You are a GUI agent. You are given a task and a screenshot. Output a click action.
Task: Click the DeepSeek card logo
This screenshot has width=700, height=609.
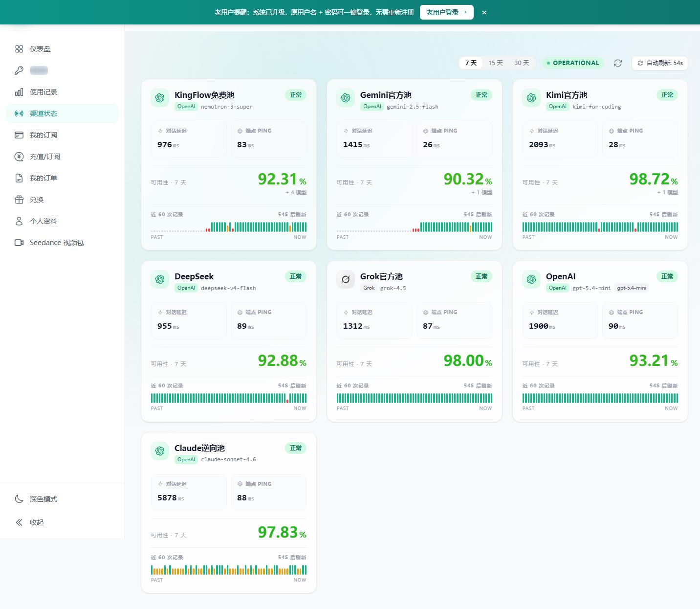click(x=160, y=279)
